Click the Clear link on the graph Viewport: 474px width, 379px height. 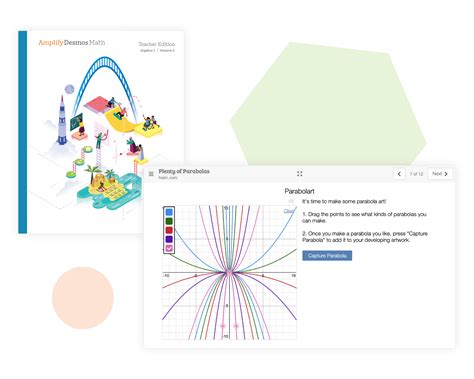pyautogui.click(x=289, y=211)
